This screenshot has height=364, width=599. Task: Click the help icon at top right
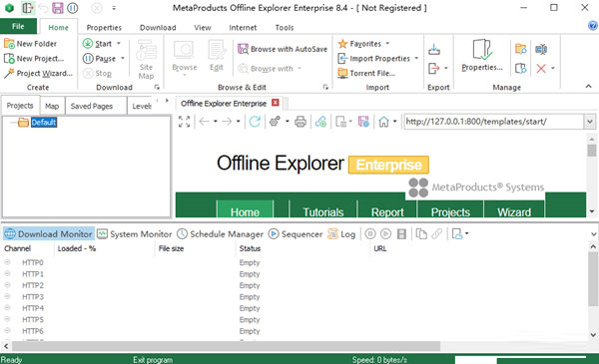pos(592,26)
